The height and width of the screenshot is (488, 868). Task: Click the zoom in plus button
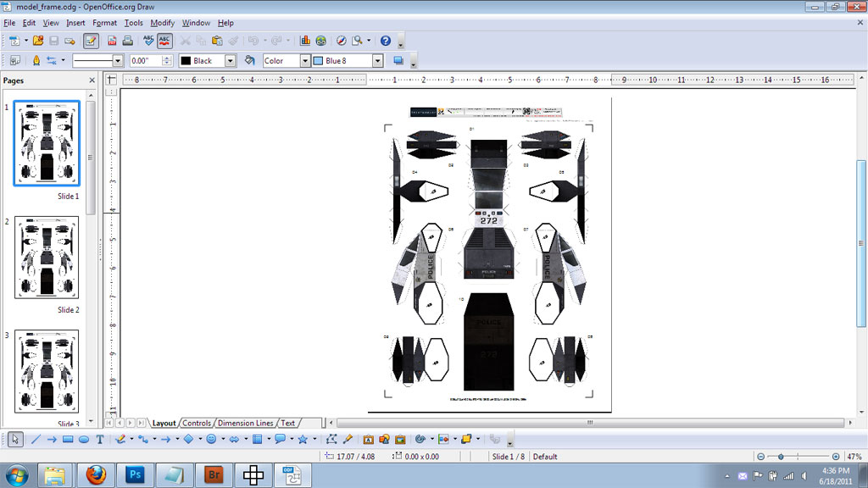(x=836, y=457)
